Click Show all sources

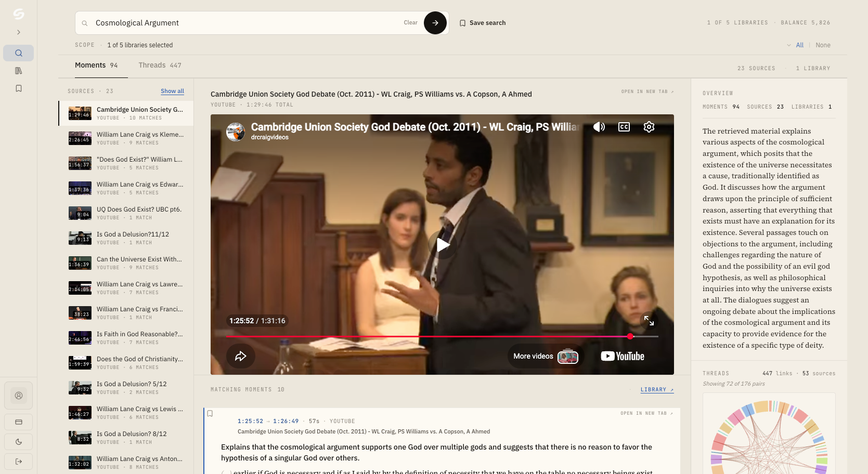(173, 91)
